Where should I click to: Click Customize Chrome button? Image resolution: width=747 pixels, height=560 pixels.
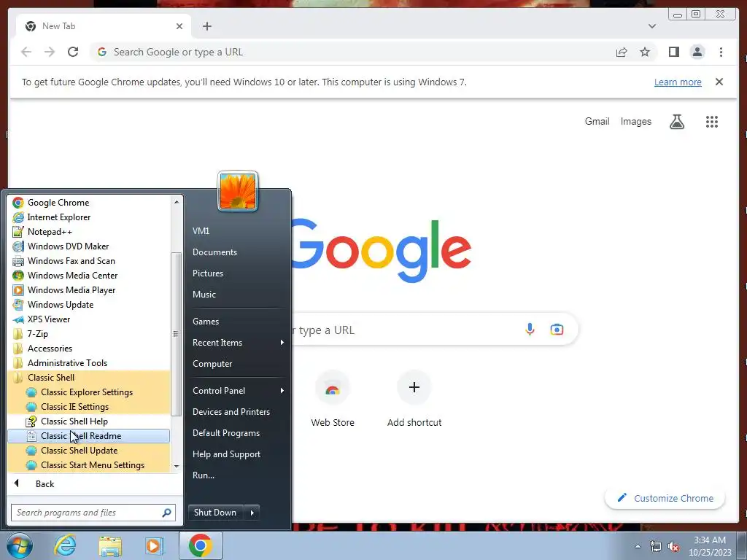click(665, 498)
